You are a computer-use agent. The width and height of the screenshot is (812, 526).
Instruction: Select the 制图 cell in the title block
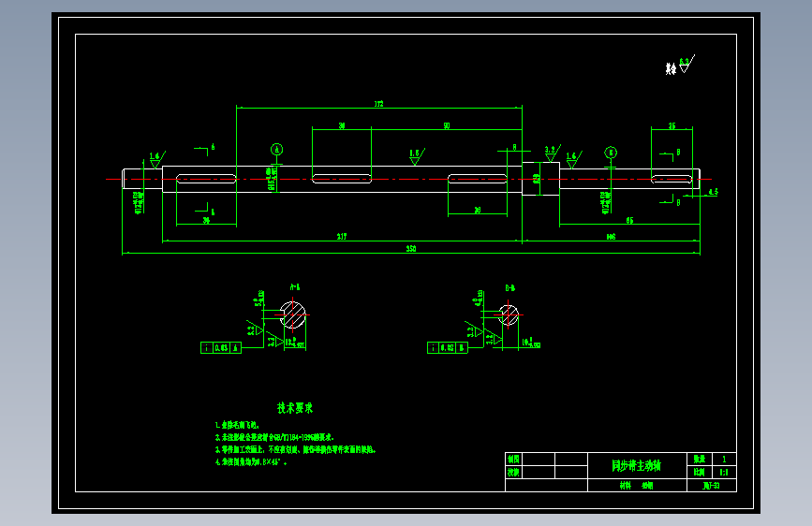tap(514, 460)
